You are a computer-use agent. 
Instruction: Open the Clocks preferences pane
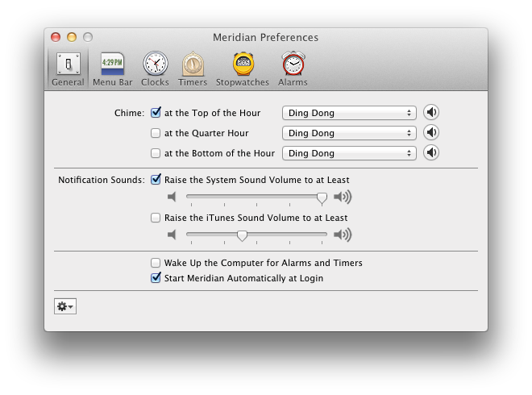pos(155,69)
